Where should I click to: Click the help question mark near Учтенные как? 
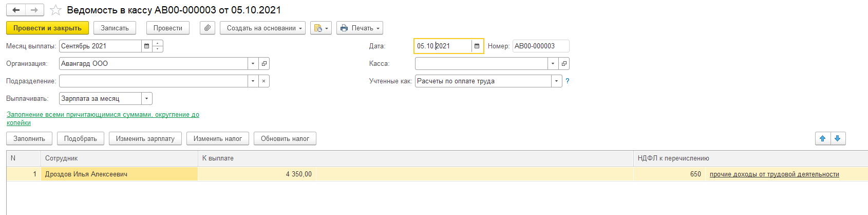pyautogui.click(x=568, y=81)
